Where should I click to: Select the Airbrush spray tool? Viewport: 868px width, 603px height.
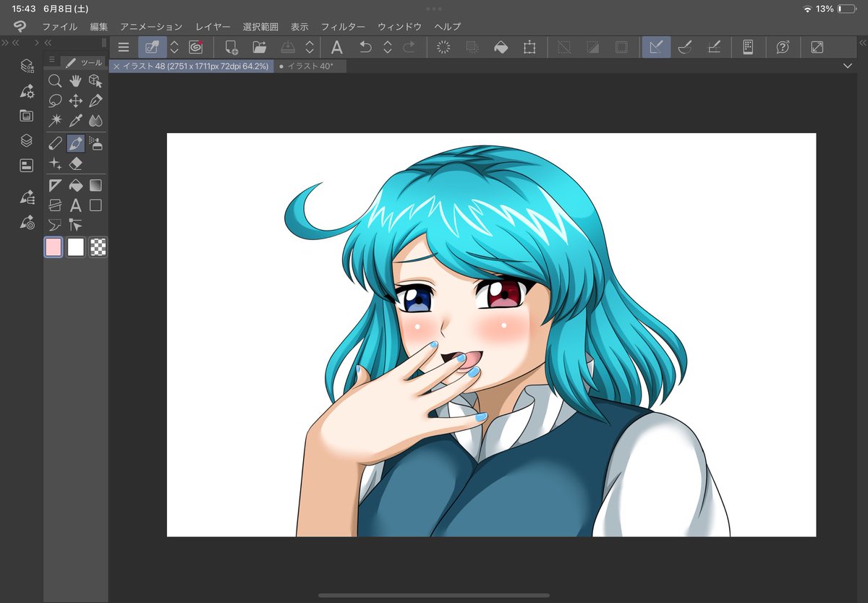[95, 143]
